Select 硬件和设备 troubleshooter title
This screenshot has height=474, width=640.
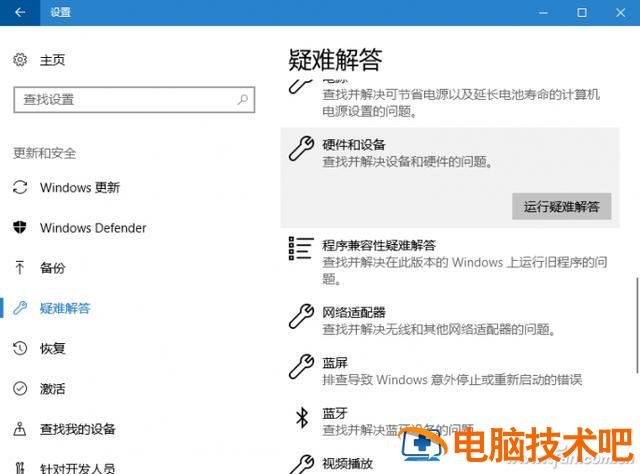(x=353, y=145)
